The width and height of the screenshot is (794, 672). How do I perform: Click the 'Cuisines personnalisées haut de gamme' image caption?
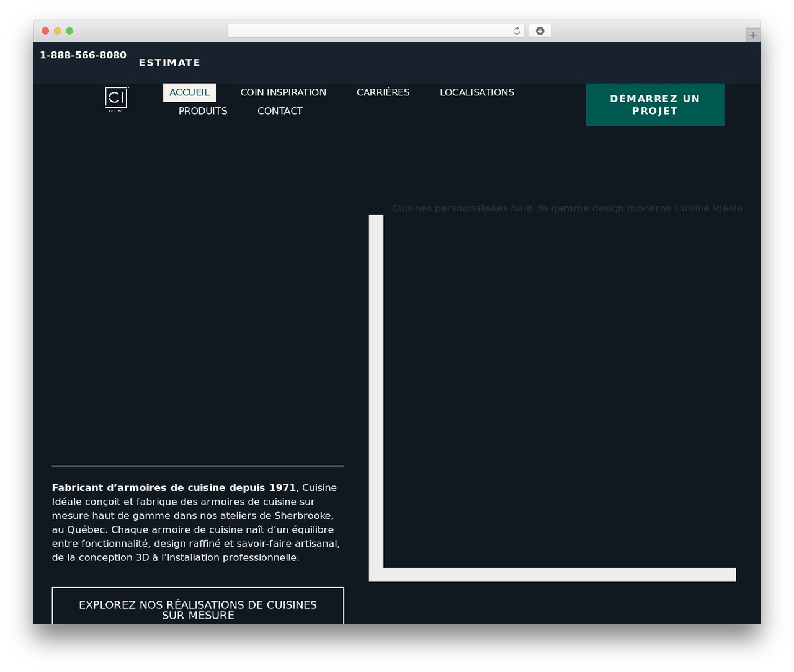coord(567,208)
